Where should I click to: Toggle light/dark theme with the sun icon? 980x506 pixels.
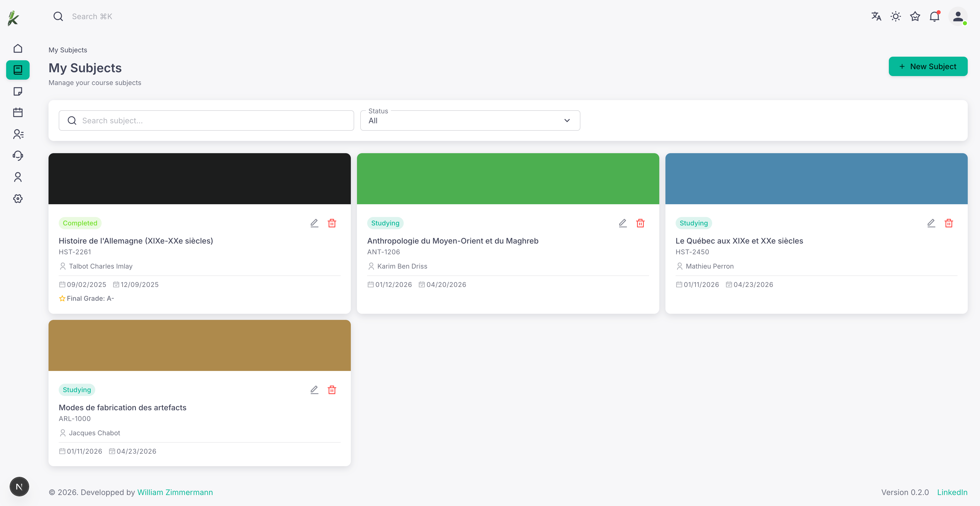tap(895, 16)
